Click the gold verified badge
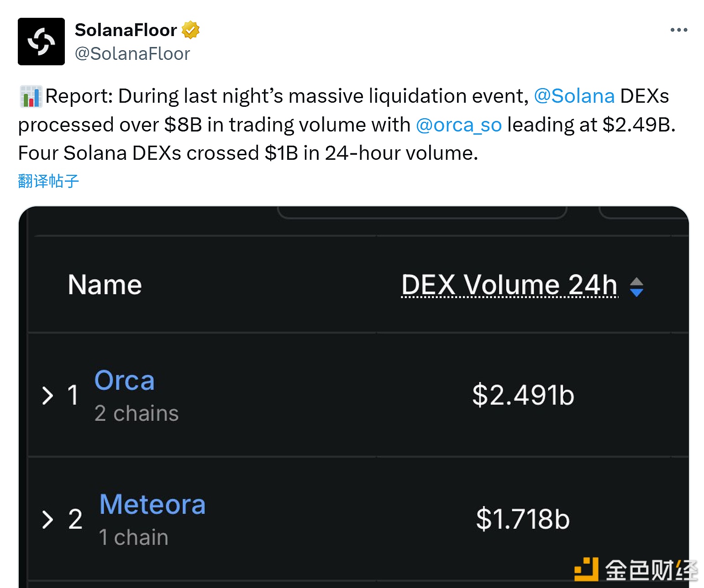The width and height of the screenshot is (704, 588). 190,30
